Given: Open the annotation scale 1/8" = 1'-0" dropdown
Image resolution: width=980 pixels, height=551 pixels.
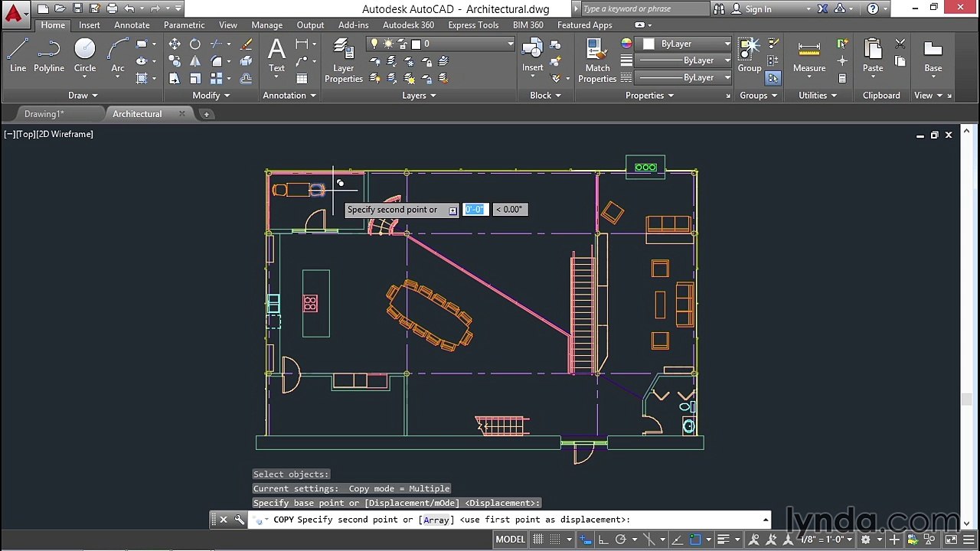Looking at the screenshot, I should pyautogui.click(x=827, y=540).
